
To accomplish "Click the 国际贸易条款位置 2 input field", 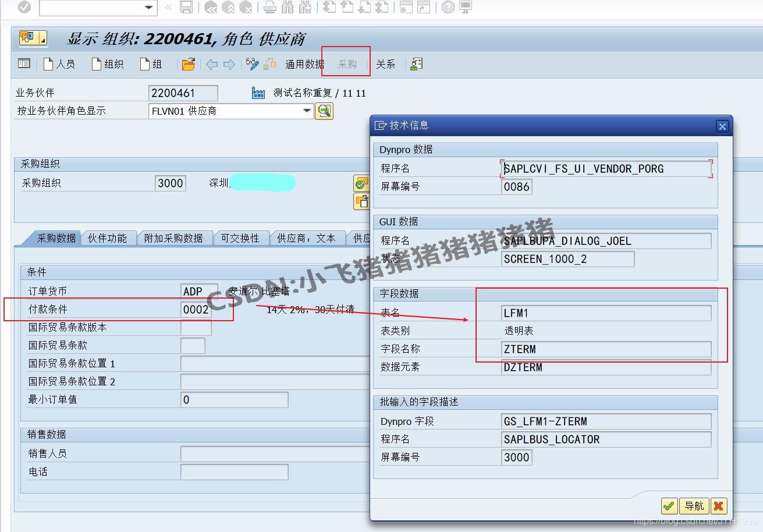I will (275, 382).
